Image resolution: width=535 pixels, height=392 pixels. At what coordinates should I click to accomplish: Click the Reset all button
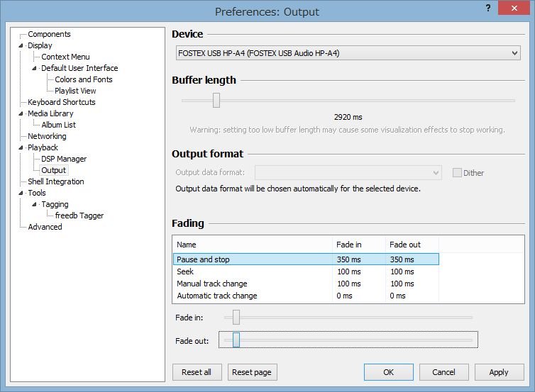[x=197, y=372]
